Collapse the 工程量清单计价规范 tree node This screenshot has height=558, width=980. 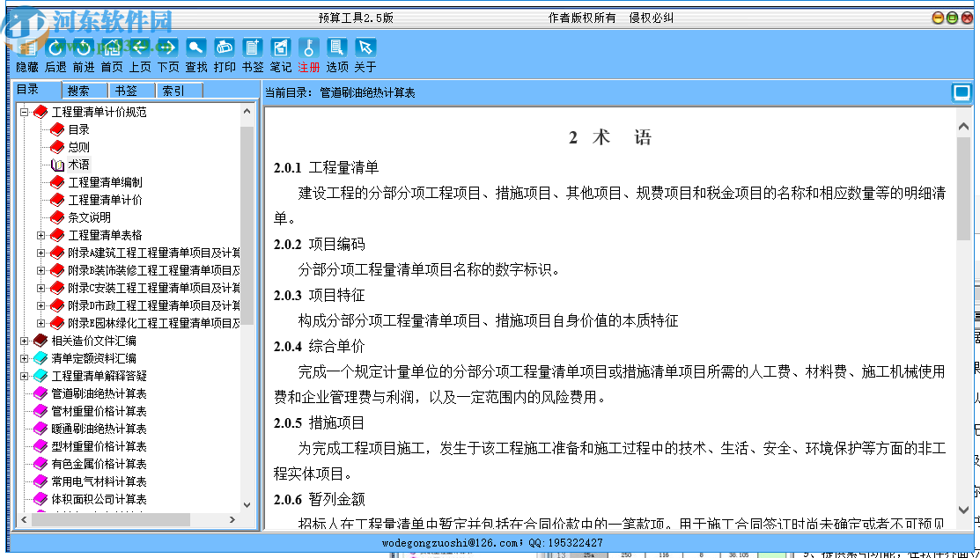coord(25,113)
